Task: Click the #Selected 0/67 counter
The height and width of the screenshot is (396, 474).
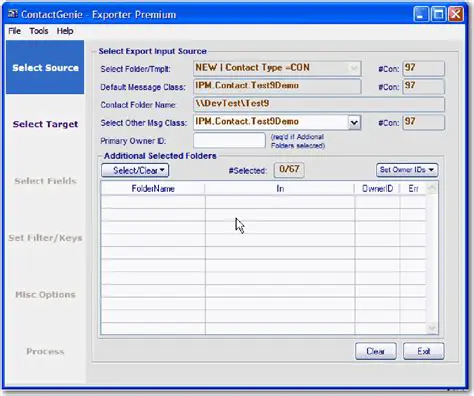Action: (289, 170)
